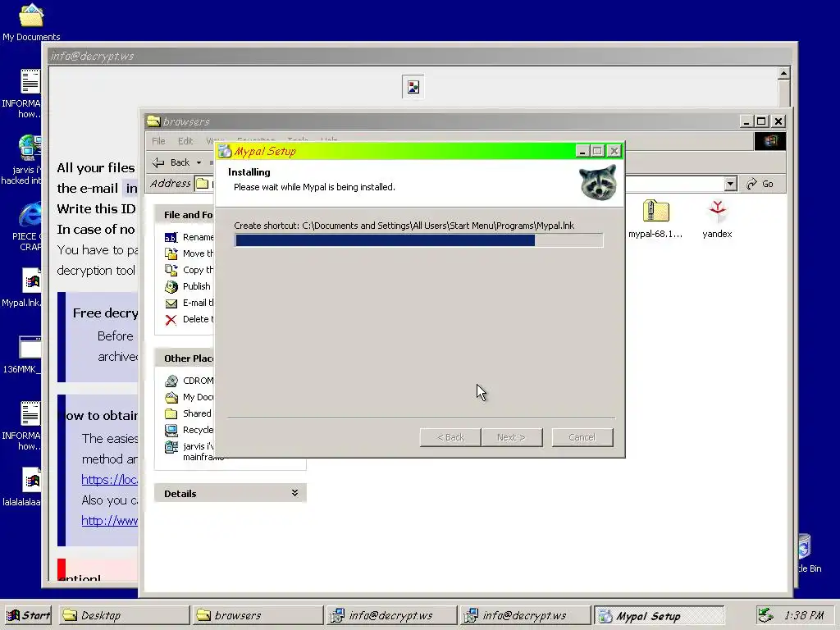
Task: Click the File and Folder Tasks header
Action: click(186, 215)
